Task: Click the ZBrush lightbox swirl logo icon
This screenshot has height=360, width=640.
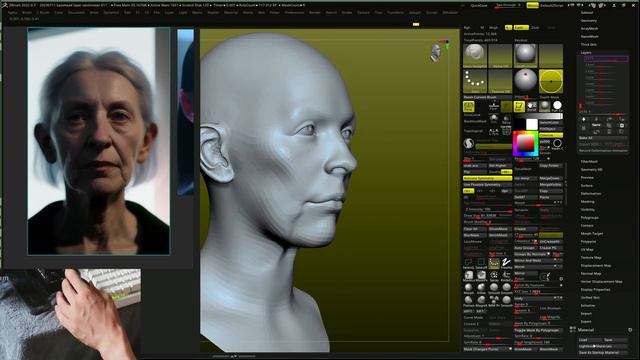Action: point(469,143)
